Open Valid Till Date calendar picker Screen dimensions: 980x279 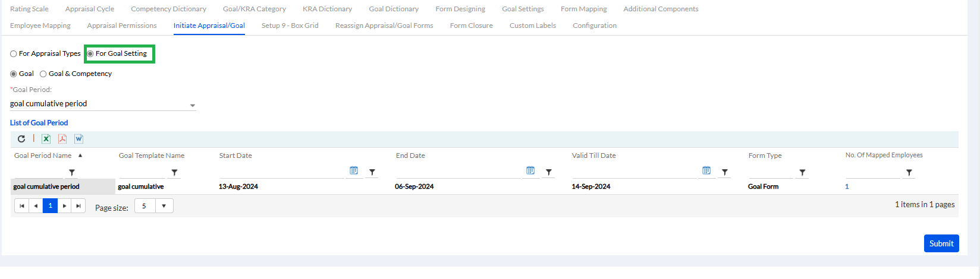click(706, 171)
